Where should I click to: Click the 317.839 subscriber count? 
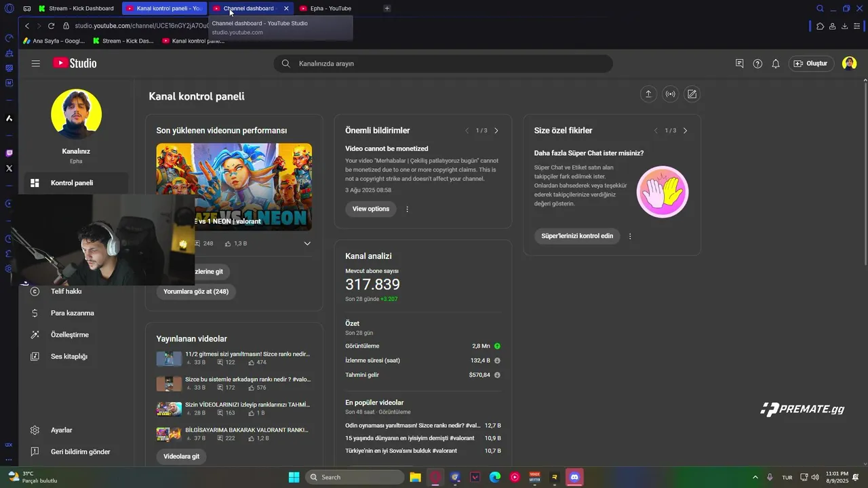click(372, 285)
